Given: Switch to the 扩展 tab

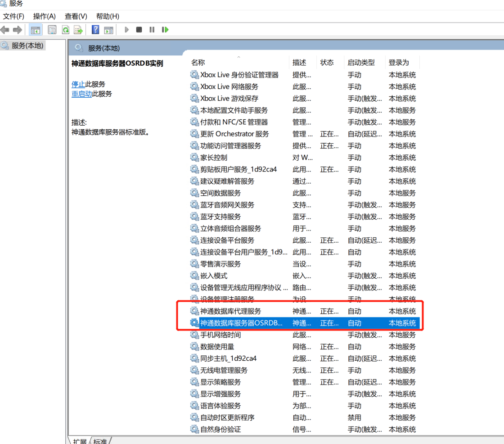Looking at the screenshot, I should pyautogui.click(x=80, y=441).
